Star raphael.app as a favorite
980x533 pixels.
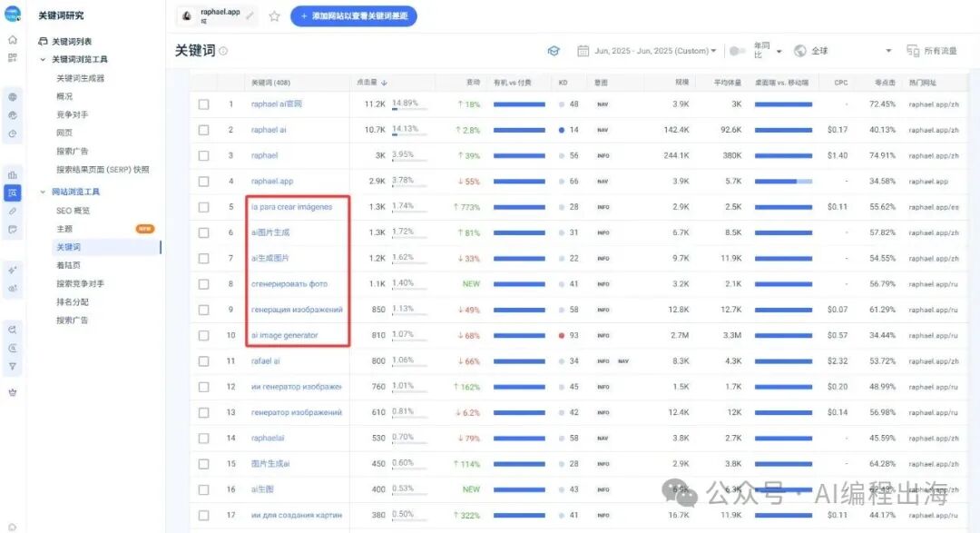click(274, 16)
